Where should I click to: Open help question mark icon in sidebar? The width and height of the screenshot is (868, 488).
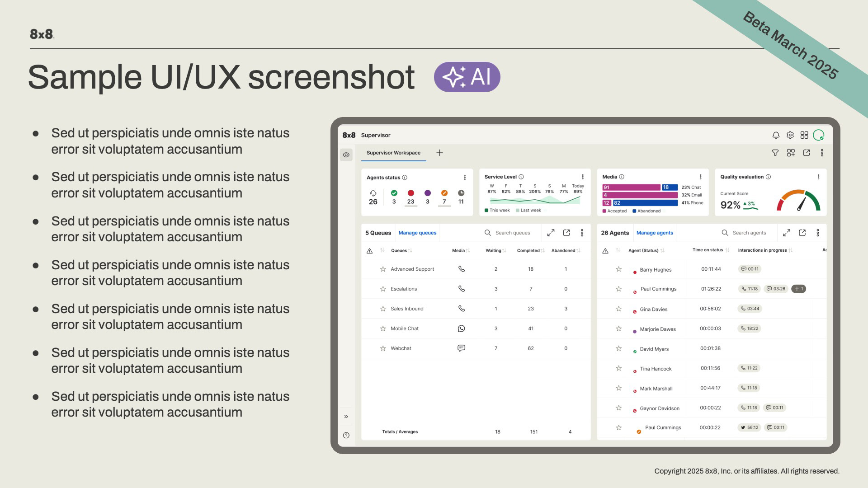point(346,435)
